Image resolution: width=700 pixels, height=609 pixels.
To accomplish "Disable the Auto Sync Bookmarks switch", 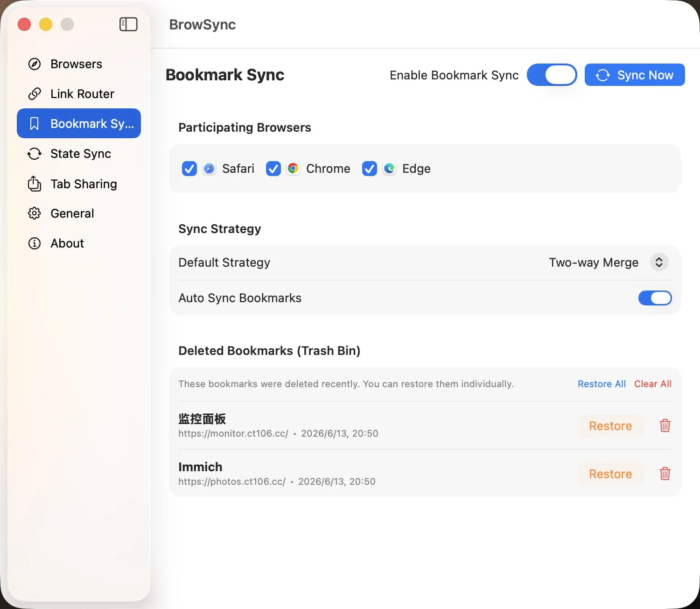I will coord(655,298).
